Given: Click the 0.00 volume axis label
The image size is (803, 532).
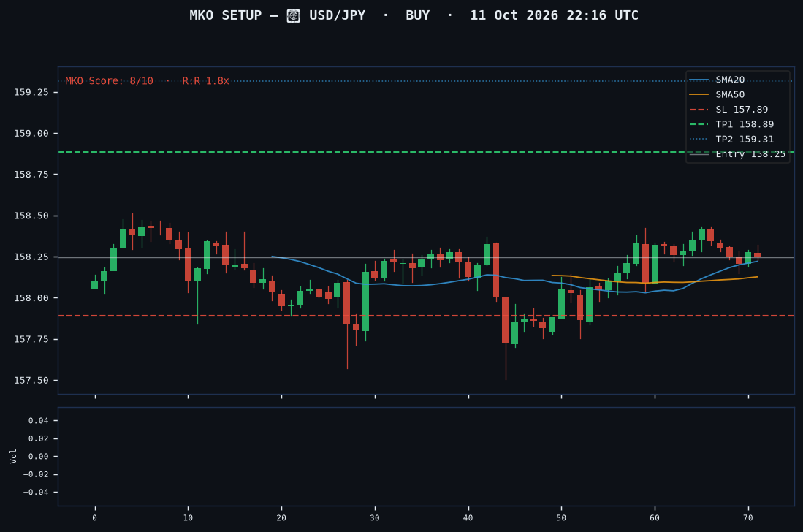Looking at the screenshot, I should (39, 457).
